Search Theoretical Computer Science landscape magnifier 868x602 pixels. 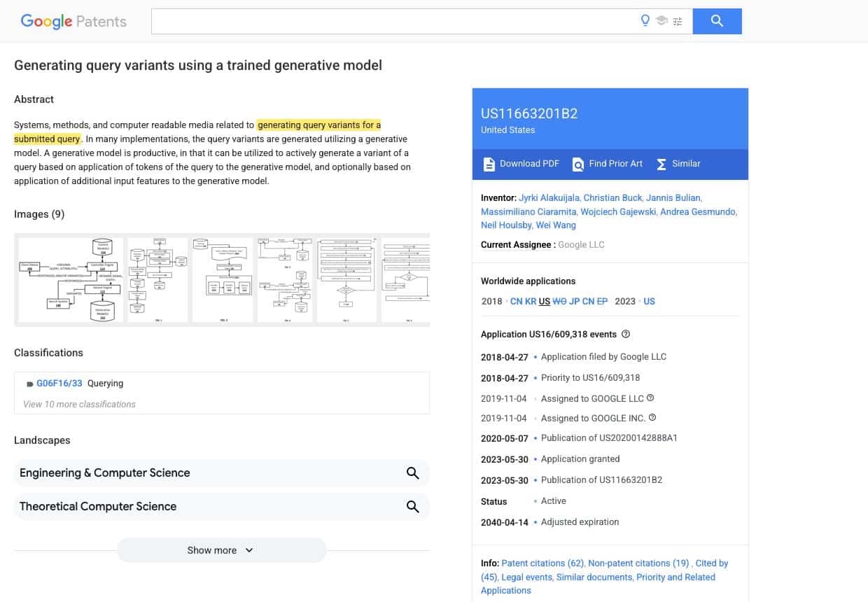coord(413,506)
